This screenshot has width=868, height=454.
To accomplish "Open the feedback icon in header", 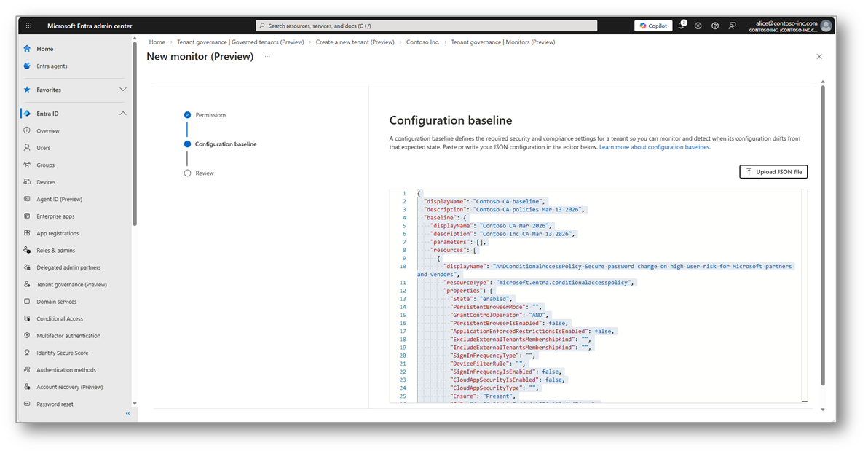I will (x=733, y=26).
